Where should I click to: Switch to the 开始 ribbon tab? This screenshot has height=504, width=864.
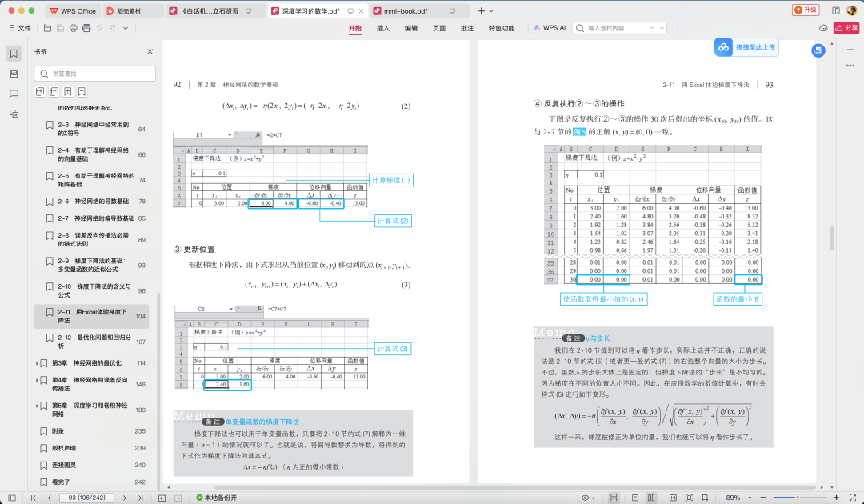pos(355,28)
